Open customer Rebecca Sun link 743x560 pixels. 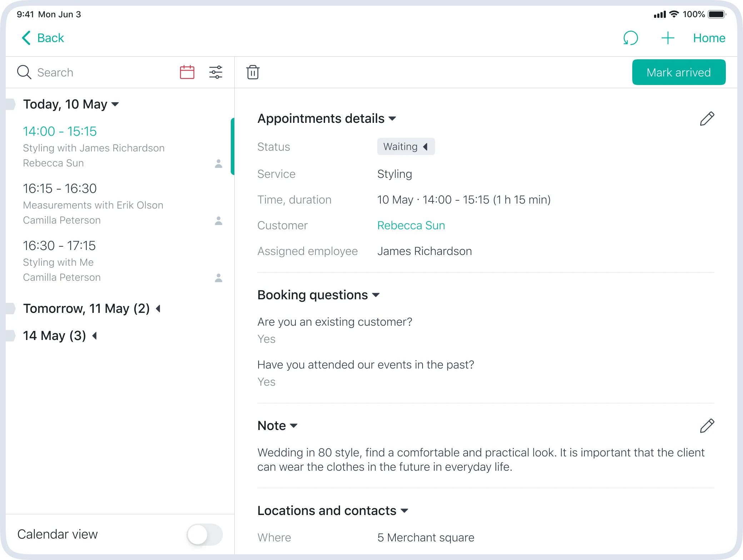click(x=411, y=225)
